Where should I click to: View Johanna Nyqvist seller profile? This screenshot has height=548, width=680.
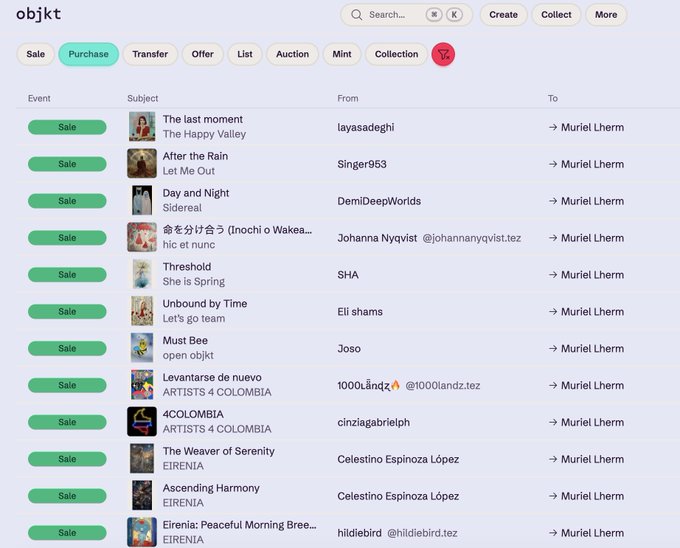pos(377,238)
